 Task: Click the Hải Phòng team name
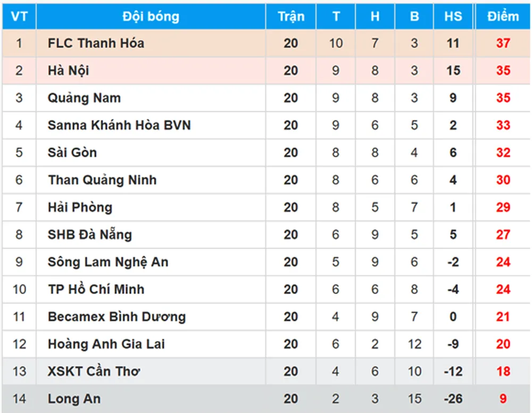point(80,208)
